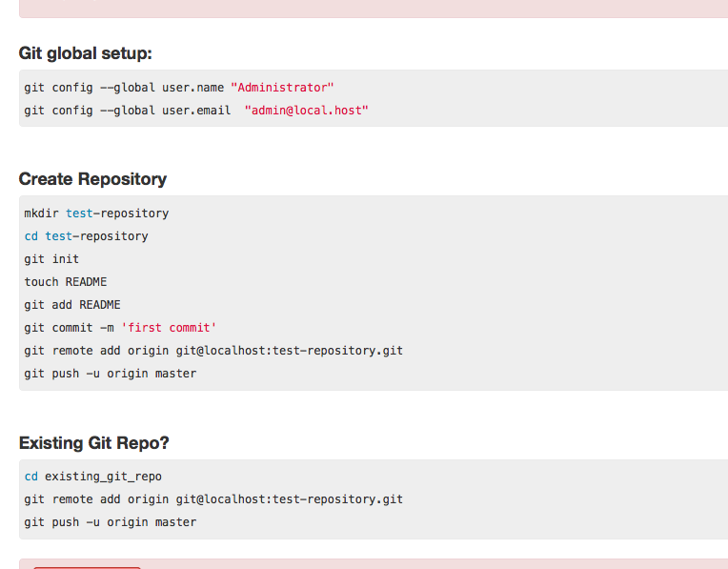Click the "git init" command line
This screenshot has height=569, width=728.
click(x=51, y=259)
